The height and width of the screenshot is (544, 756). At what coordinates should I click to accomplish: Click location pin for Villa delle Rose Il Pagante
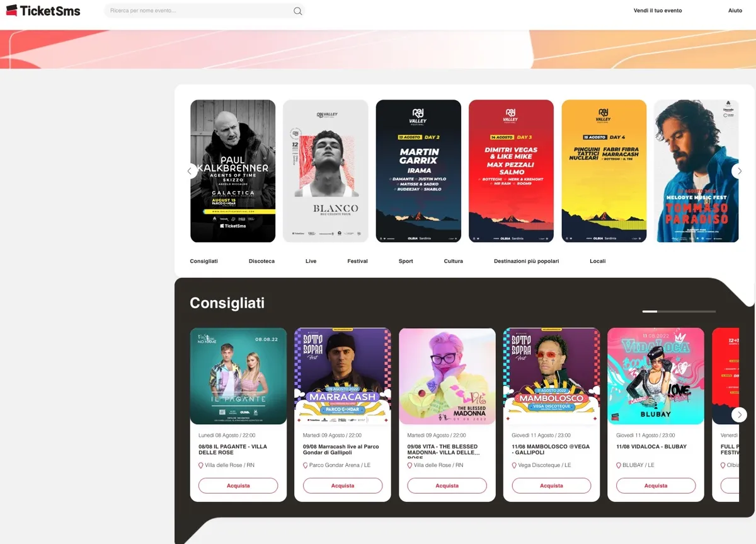click(201, 465)
